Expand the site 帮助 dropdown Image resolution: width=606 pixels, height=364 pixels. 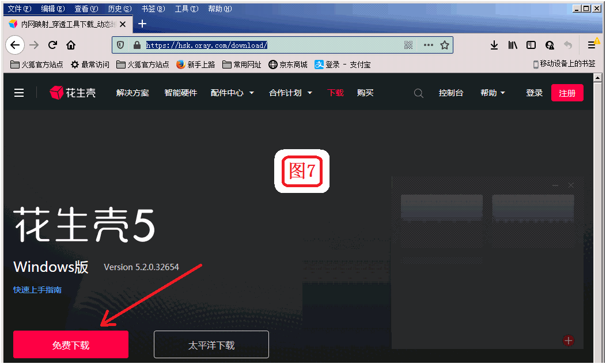click(493, 93)
